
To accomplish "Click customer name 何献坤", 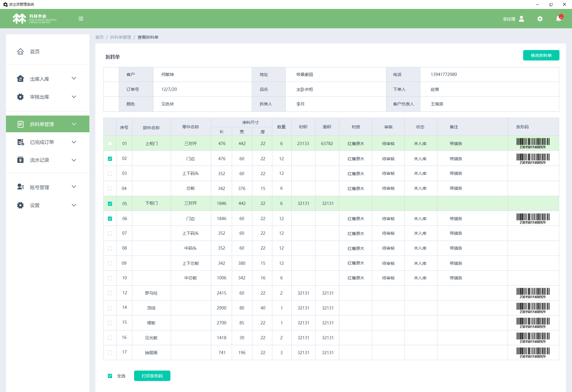I will click(167, 74).
